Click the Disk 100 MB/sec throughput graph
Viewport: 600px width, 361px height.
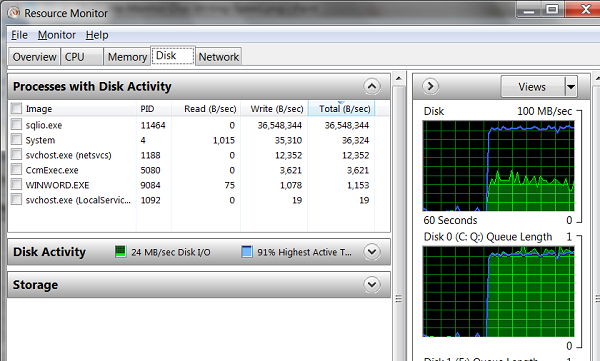498,166
